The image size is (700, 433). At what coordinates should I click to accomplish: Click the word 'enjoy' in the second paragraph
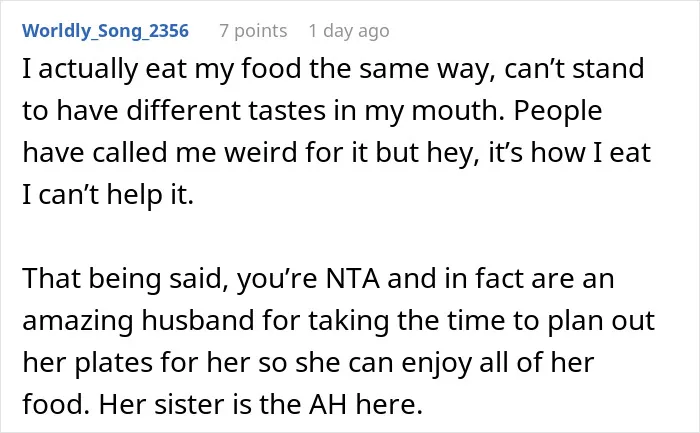tap(436, 362)
